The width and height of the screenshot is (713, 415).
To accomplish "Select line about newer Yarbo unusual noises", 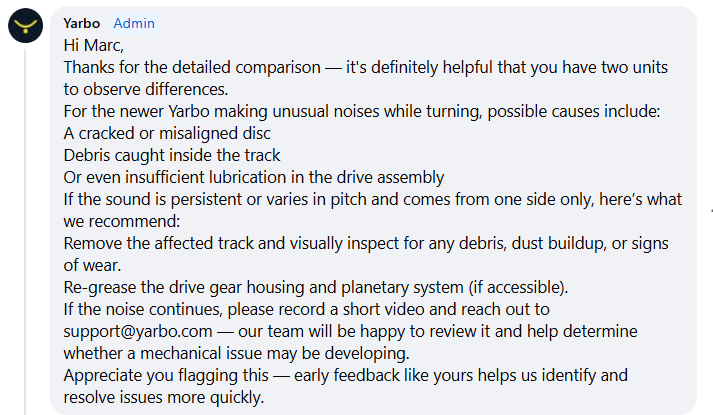I will click(x=362, y=111).
